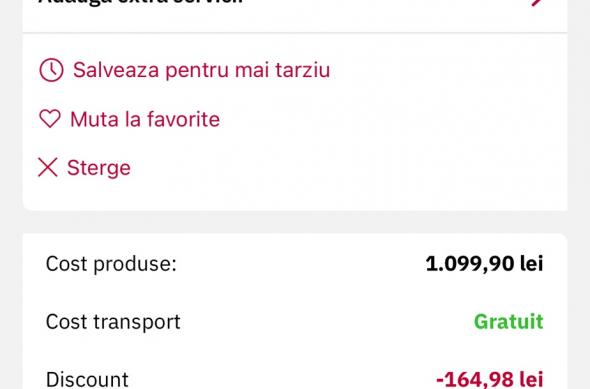Tap the clock icon for saving later
This screenshot has height=389, width=590.
[51, 70]
